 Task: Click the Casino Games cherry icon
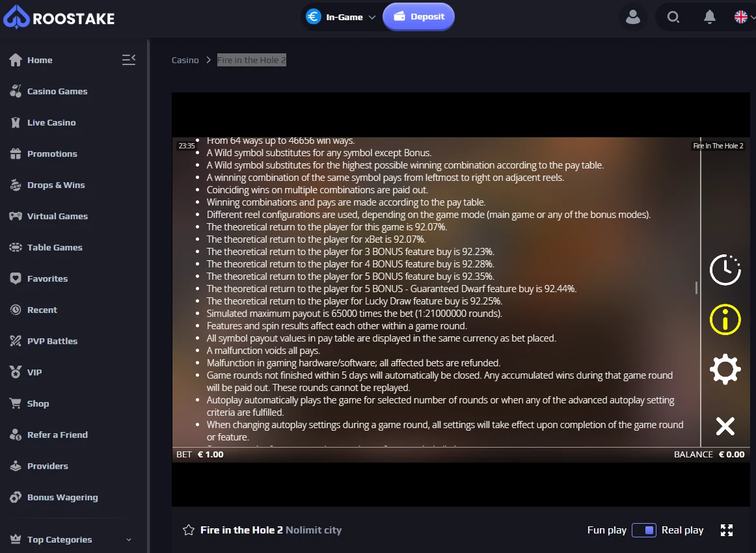pos(16,91)
